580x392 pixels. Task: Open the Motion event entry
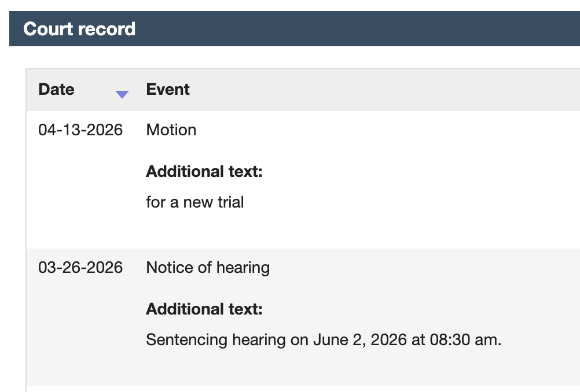(171, 130)
